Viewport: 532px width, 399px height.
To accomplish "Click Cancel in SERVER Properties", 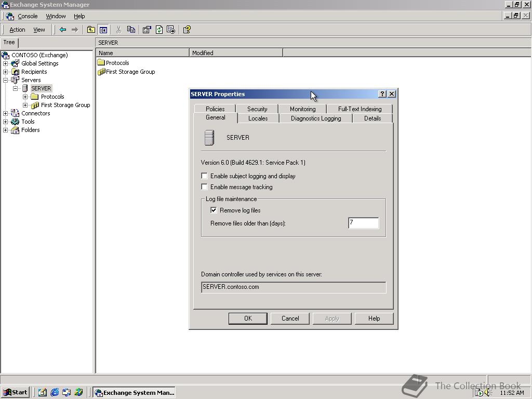I will coord(290,318).
